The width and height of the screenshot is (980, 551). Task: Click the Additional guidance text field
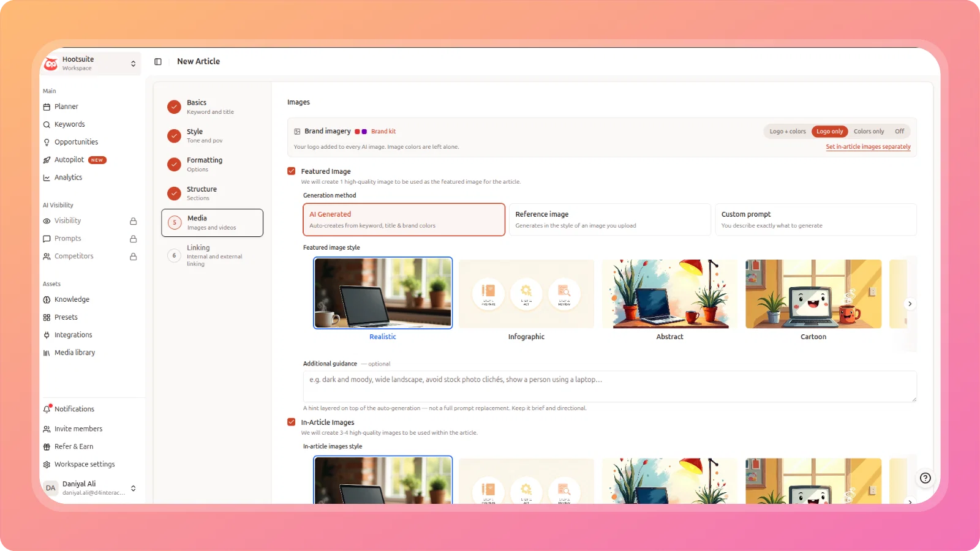tap(610, 386)
